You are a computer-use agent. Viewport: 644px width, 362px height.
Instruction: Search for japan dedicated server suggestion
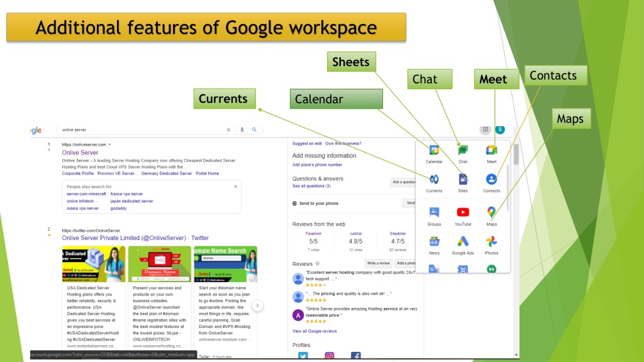[131, 201]
